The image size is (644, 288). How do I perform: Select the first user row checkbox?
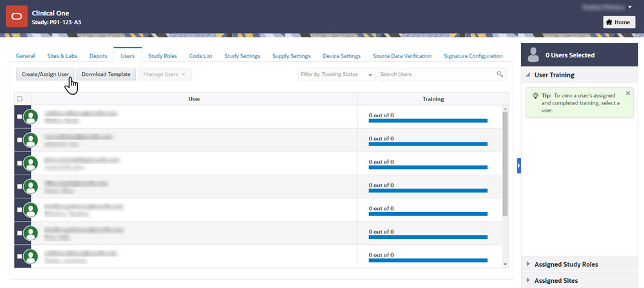click(x=19, y=117)
